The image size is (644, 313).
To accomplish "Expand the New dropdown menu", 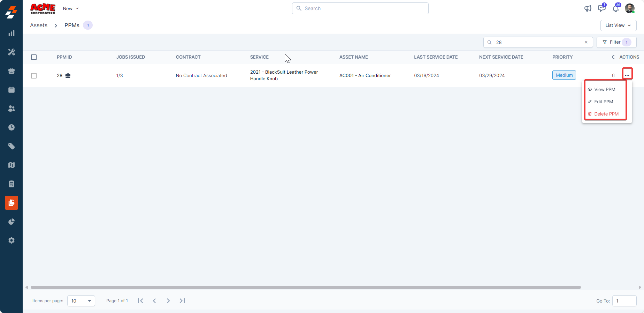I will [x=71, y=8].
